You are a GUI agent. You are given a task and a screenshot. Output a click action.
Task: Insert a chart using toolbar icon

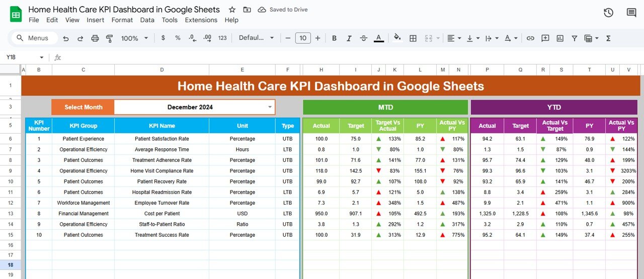(559, 38)
